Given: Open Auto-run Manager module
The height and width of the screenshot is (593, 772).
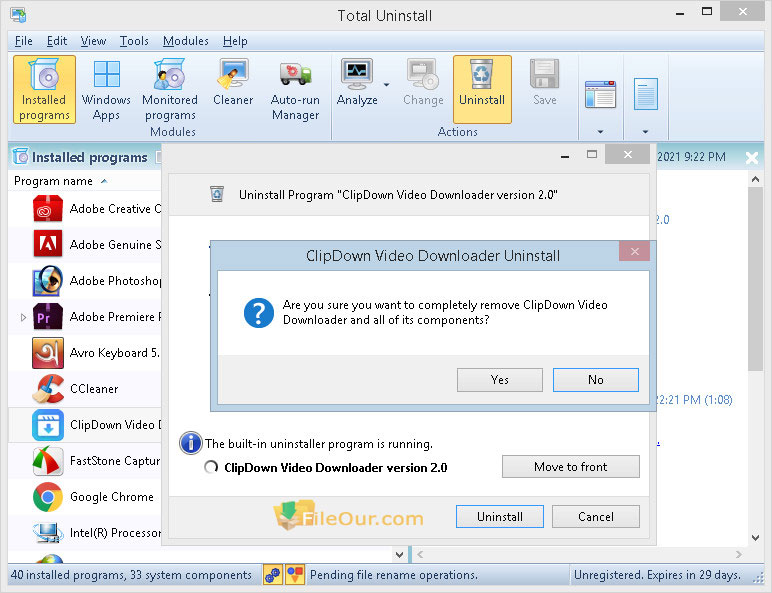Looking at the screenshot, I should [x=295, y=89].
